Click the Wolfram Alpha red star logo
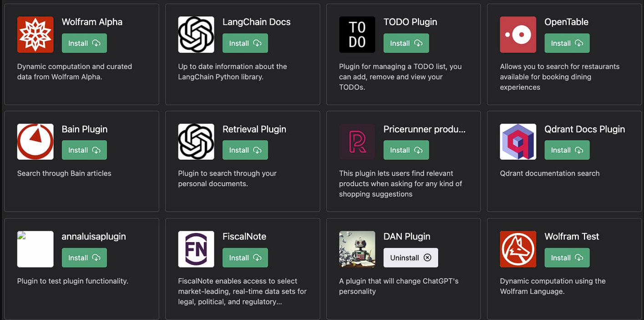Image resolution: width=644 pixels, height=320 pixels. [x=35, y=35]
